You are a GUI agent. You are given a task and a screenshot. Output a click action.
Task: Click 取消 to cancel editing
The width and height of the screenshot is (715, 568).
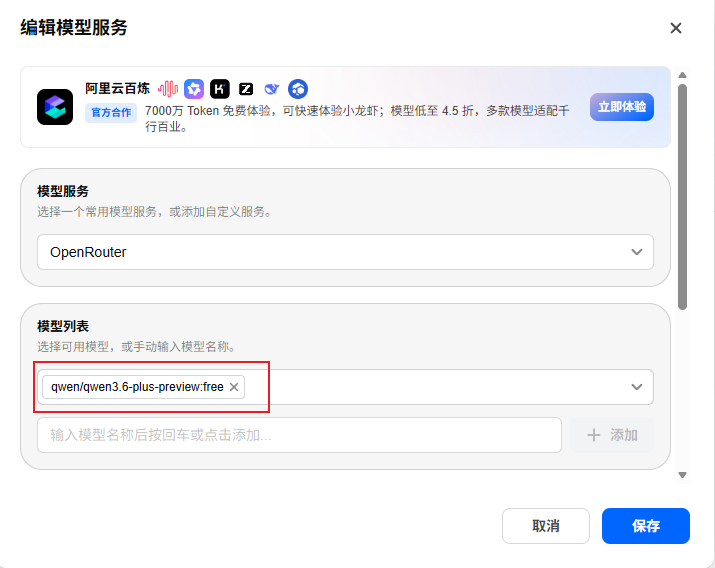tap(546, 526)
